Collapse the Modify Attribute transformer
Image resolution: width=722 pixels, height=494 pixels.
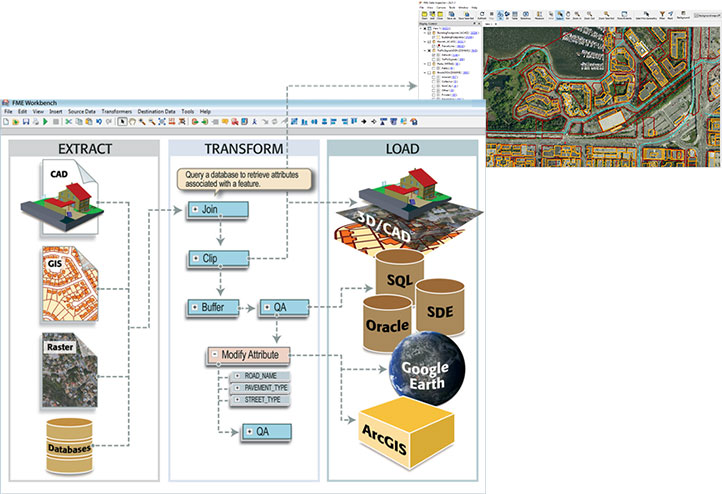(215, 355)
